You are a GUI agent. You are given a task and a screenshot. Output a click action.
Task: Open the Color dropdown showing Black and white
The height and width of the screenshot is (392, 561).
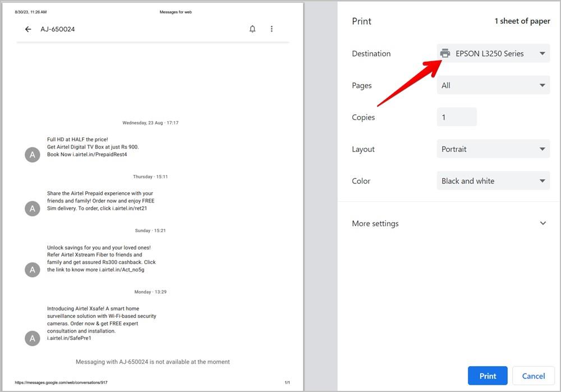click(493, 181)
